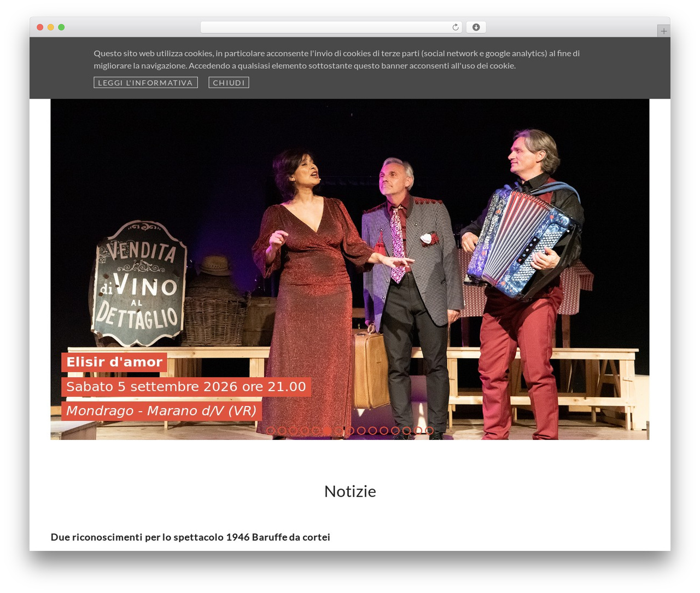Open the '1946 Baruffe da cortei' news headline
700x593 pixels.
tap(190, 537)
